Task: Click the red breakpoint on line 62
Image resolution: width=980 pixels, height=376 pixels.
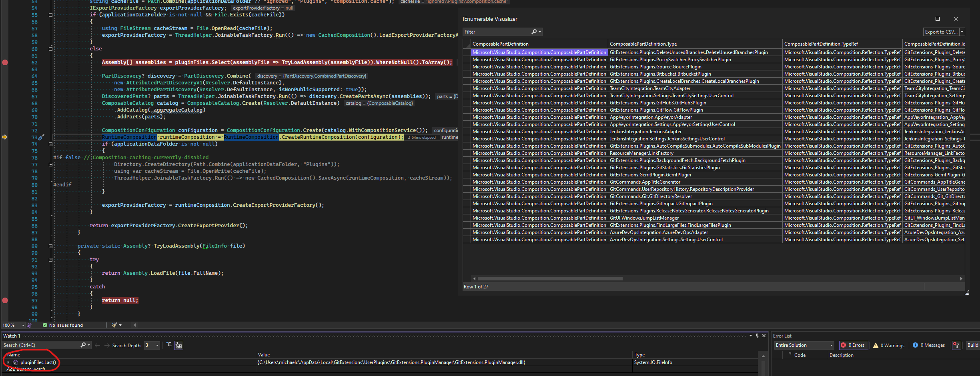Action: pos(5,62)
